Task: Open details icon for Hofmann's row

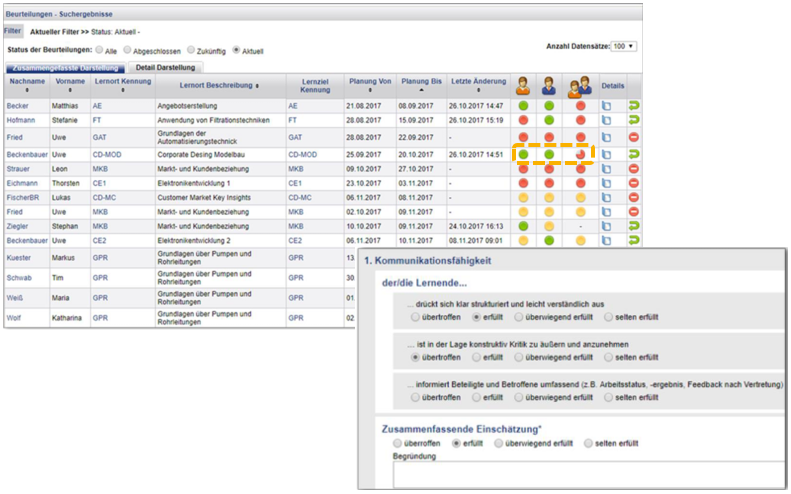Action: pos(606,120)
